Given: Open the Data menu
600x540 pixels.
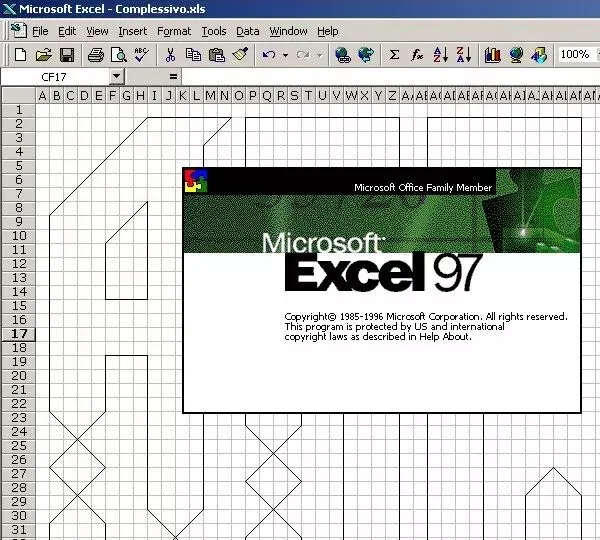Looking at the screenshot, I should click(x=248, y=31).
